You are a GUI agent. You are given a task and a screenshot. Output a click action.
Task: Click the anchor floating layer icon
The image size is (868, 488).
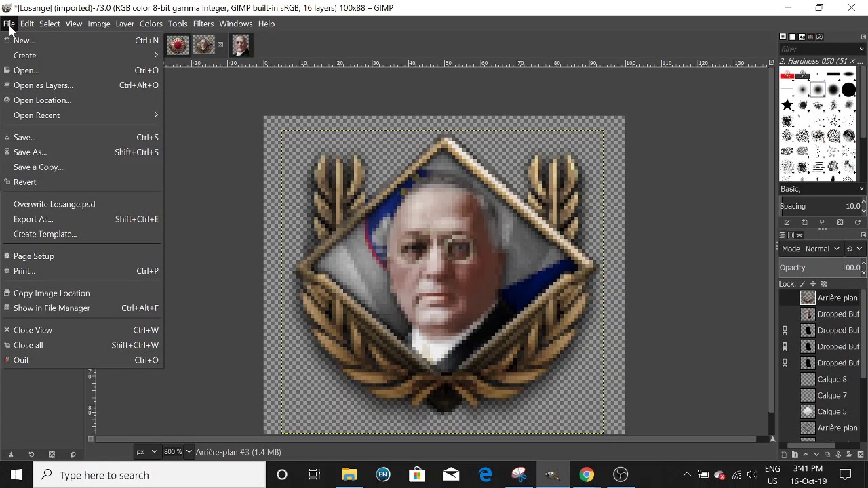839,455
